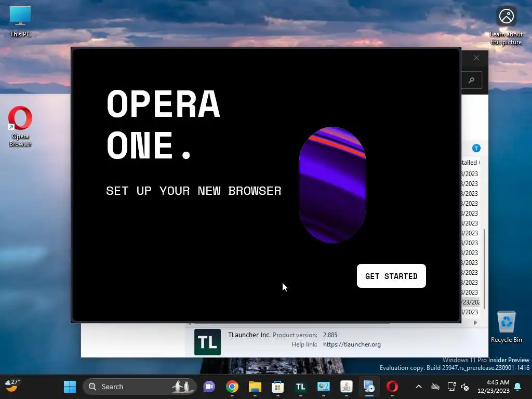Click product version value 2.885
Screen dimensions: 532x399
pos(330,335)
